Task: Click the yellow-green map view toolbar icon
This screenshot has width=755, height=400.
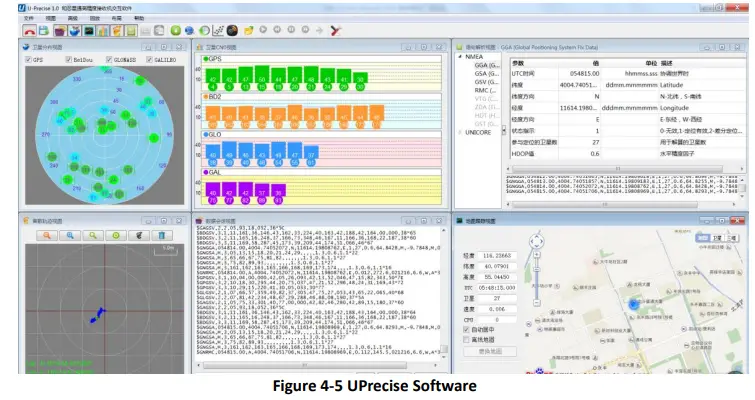Action: pos(131,31)
